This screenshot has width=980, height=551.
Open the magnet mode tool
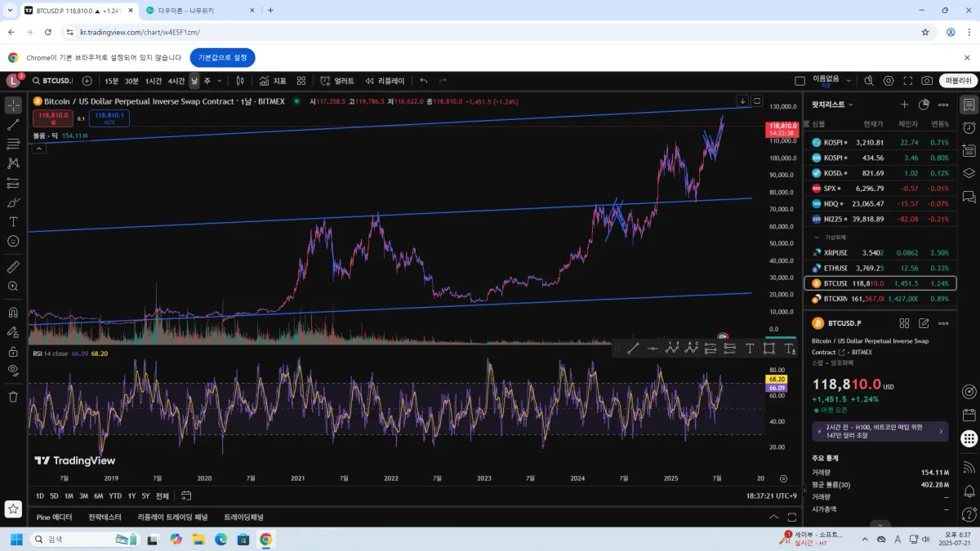pyautogui.click(x=13, y=312)
